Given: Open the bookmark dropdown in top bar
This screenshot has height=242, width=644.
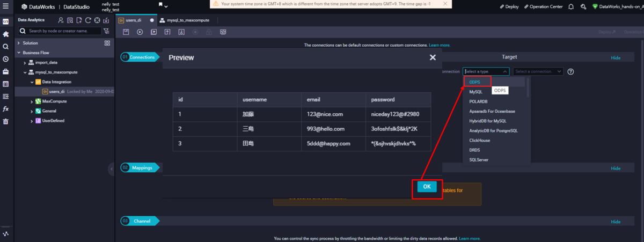Looking at the screenshot, I should coord(163,6).
